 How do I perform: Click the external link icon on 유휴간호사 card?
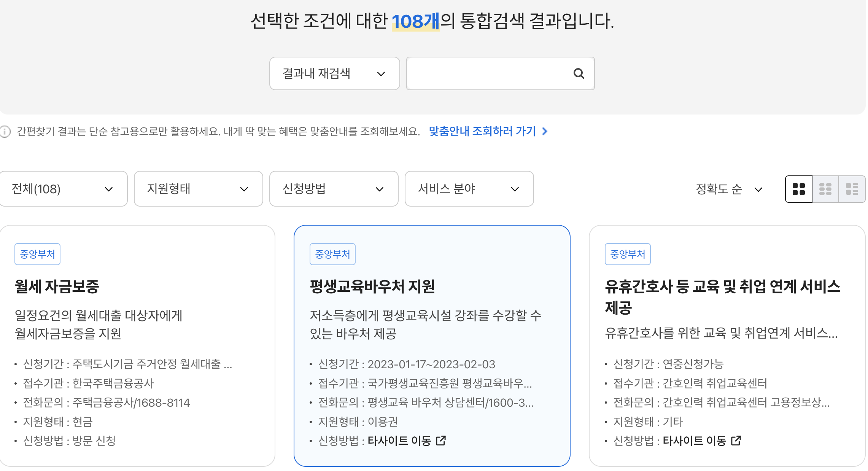(736, 441)
